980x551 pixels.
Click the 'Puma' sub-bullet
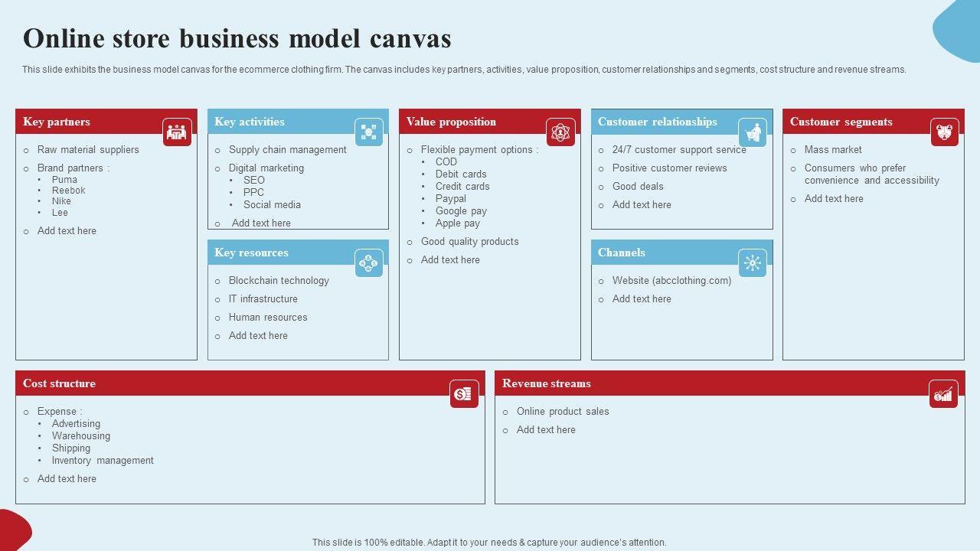click(x=64, y=180)
